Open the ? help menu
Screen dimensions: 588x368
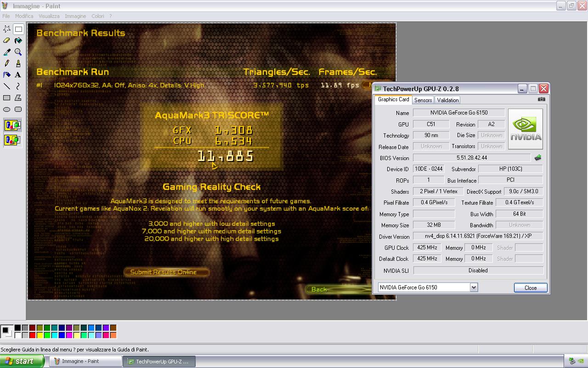111,16
